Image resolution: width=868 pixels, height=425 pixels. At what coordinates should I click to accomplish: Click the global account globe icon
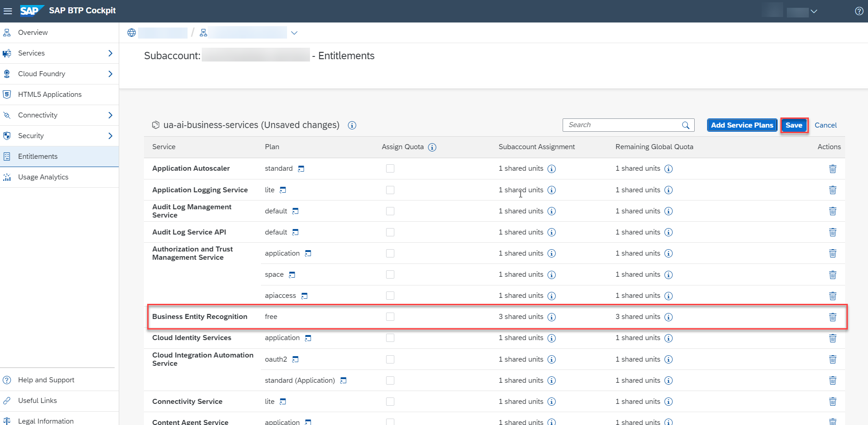tap(132, 33)
